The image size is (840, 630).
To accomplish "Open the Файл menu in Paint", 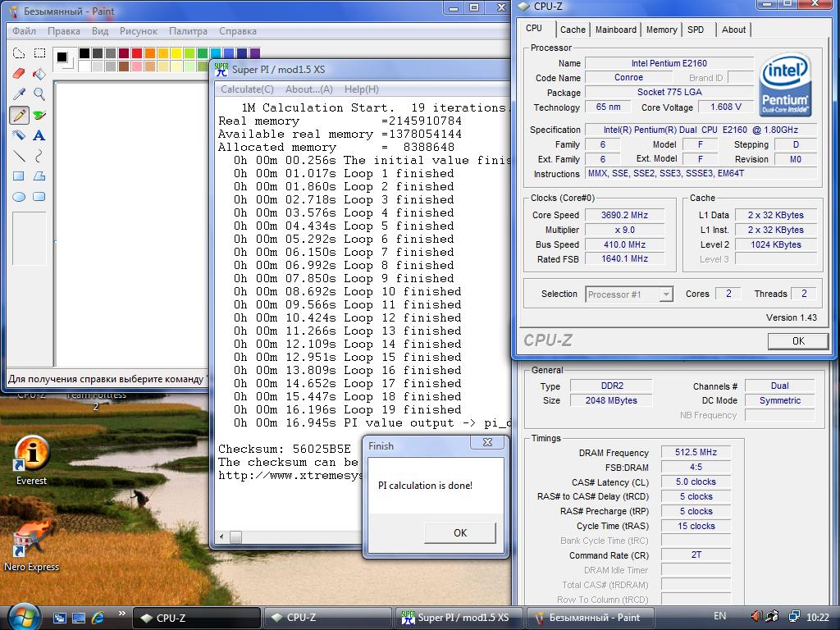I will point(24,31).
